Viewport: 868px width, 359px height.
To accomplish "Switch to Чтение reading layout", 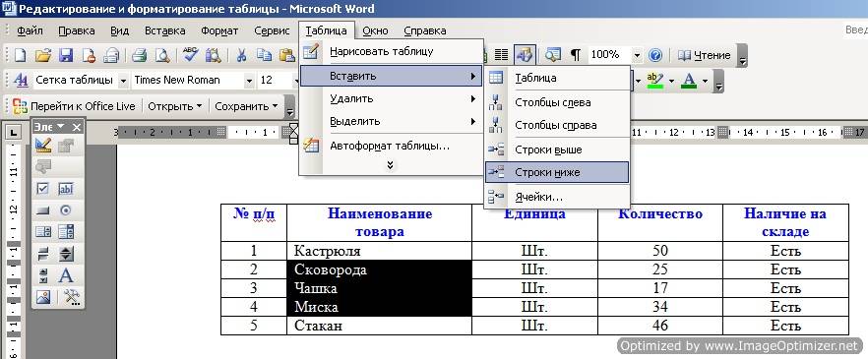I will click(705, 55).
